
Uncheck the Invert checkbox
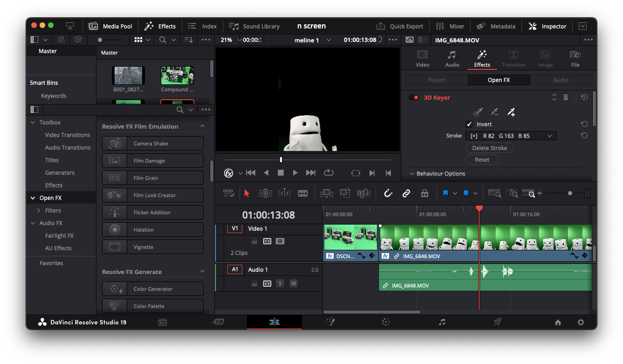coord(469,124)
